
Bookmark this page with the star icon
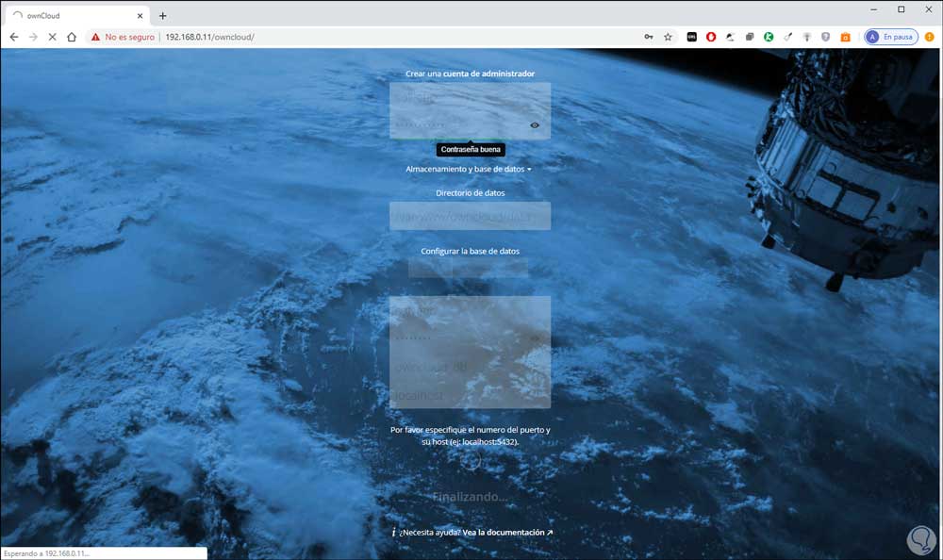[x=668, y=37]
